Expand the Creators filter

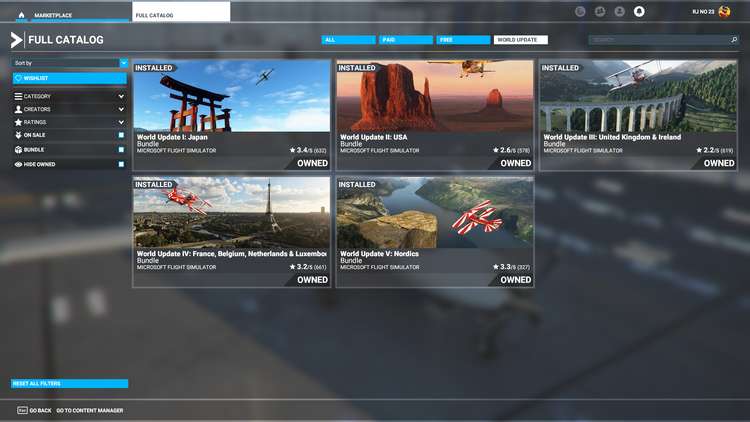(121, 109)
